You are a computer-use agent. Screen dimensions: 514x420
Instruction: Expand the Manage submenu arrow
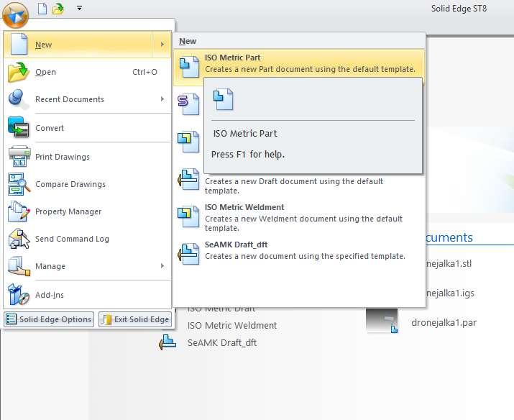pyautogui.click(x=162, y=265)
